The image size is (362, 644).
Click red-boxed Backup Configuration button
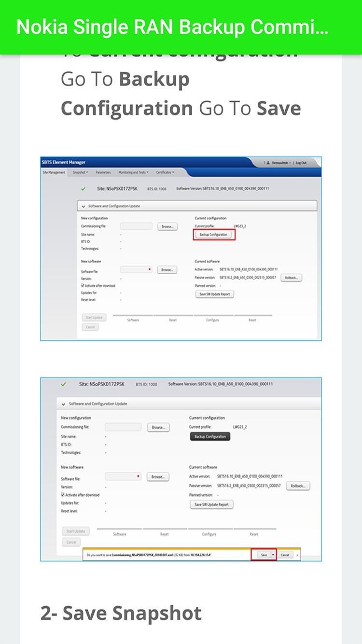pos(214,235)
